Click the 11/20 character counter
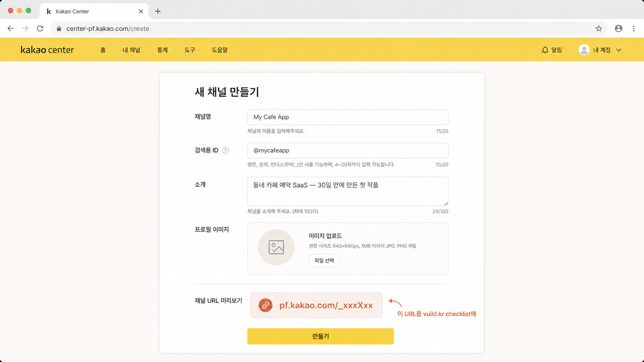The image size is (644, 362). pyautogui.click(x=442, y=131)
